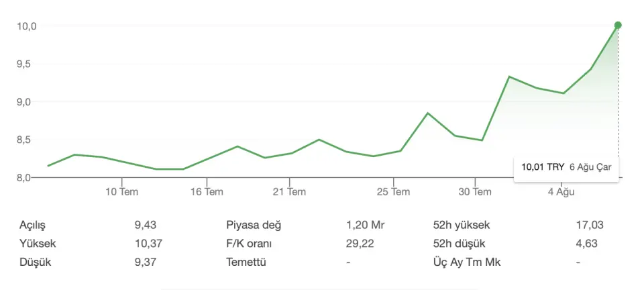Click the Düşük value 9,37
Viewport: 644px width, 290px height.
coord(146,262)
